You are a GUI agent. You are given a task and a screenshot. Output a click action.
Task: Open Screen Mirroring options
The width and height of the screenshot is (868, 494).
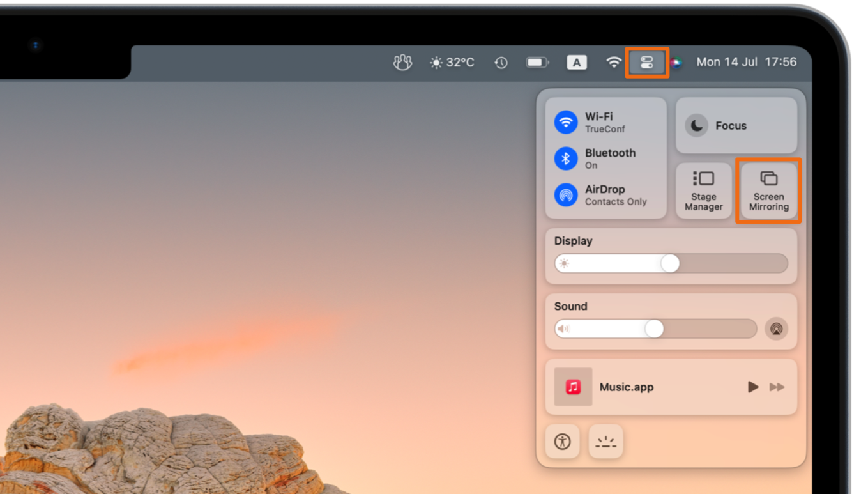pos(769,191)
